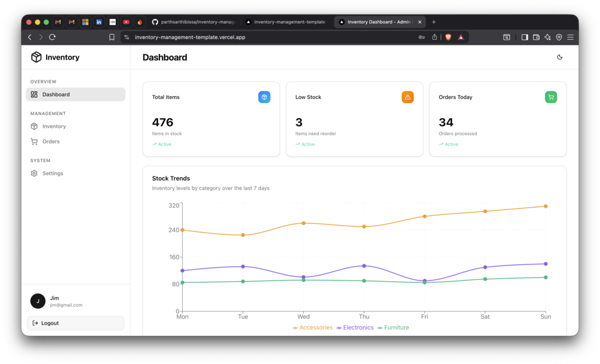This screenshot has height=364, width=600.
Task: Switch to the inventory-management-template browser tab
Action: pyautogui.click(x=287, y=22)
